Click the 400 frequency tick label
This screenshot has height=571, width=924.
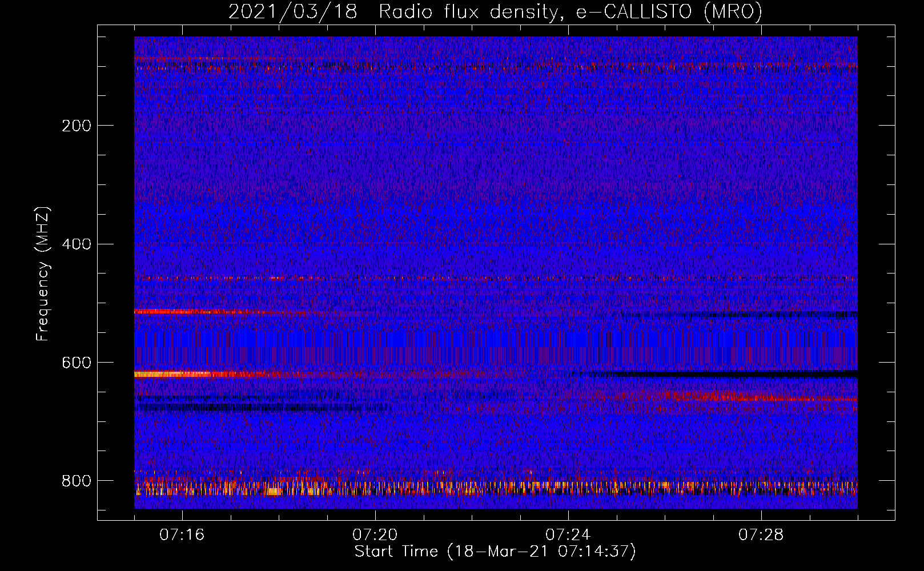click(x=77, y=244)
